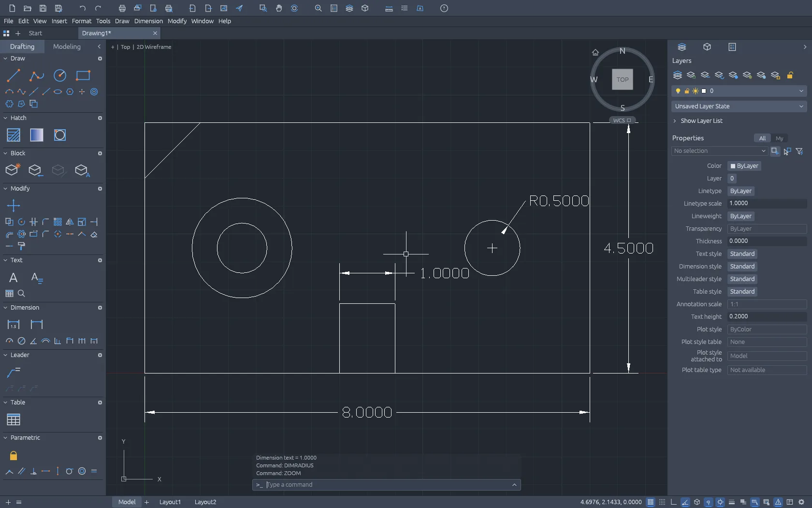Click the Linetype scale field

(x=767, y=204)
